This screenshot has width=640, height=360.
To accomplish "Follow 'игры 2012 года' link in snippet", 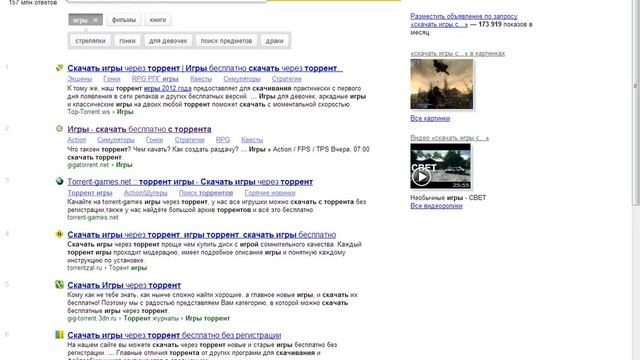I will pyautogui.click(x=167, y=88).
